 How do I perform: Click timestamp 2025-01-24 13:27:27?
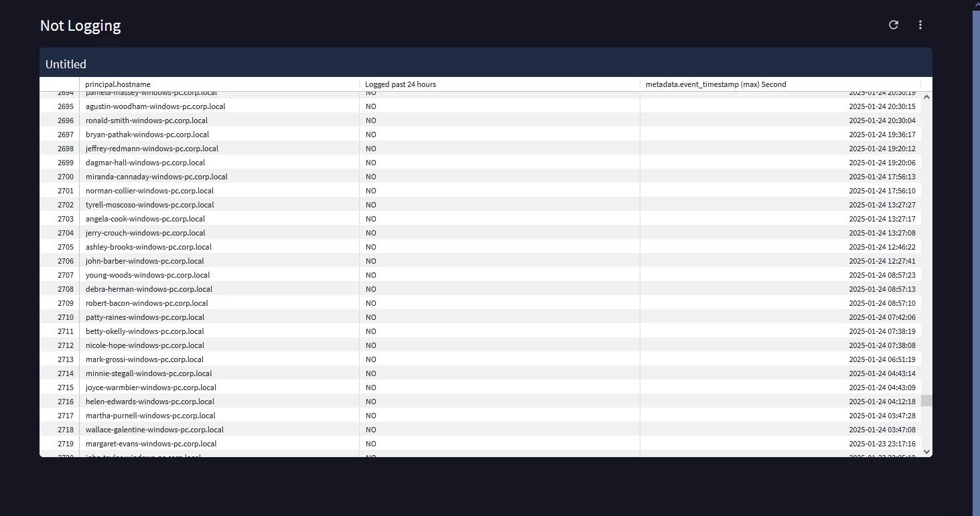pos(882,205)
